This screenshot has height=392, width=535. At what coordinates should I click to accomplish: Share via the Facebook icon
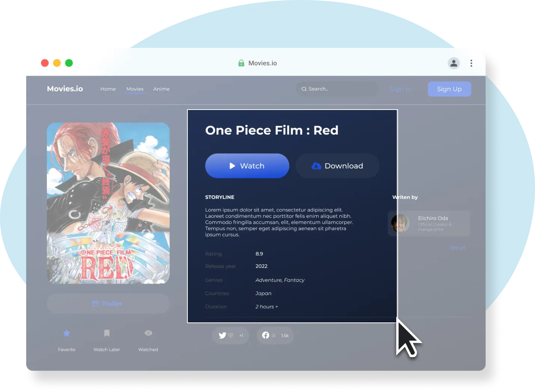(x=266, y=335)
